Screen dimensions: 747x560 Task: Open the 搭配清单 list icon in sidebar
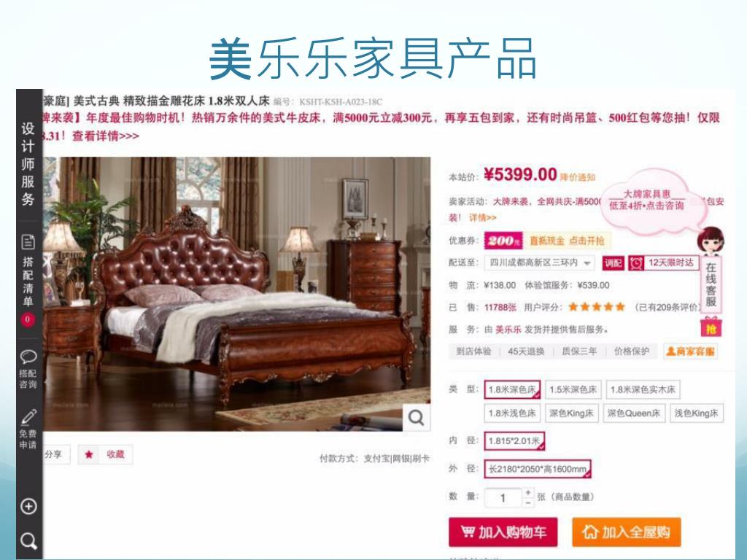coord(28,242)
